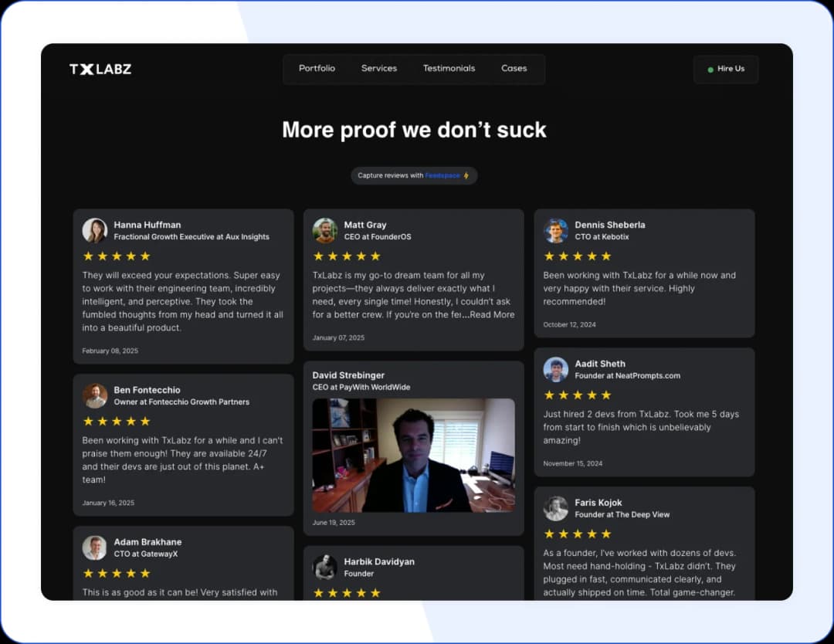Go to the Services nav item
The width and height of the screenshot is (834, 644).
[379, 69]
